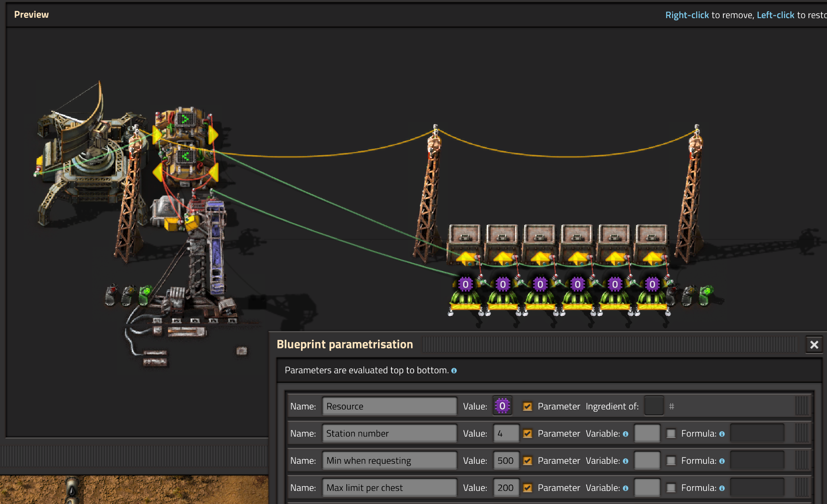This screenshot has width=827, height=504.
Task: Click the Formula field in Max limit per chest row
Action: point(757,488)
